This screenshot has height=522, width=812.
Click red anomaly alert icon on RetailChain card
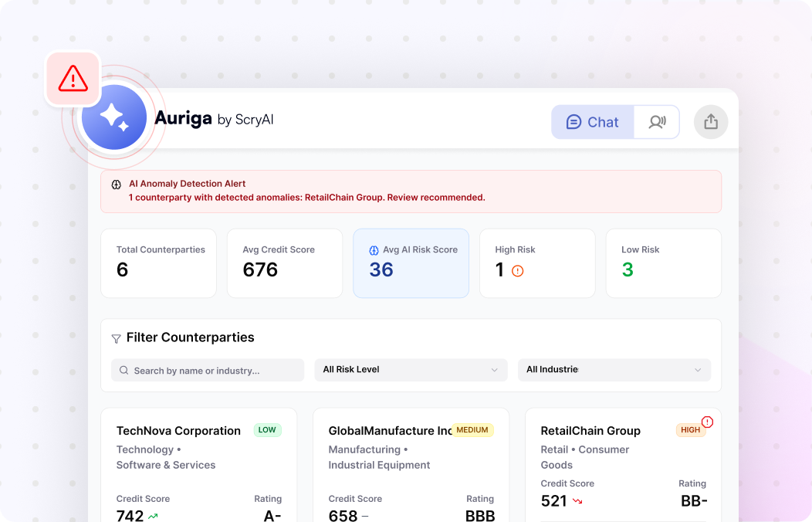tap(707, 422)
